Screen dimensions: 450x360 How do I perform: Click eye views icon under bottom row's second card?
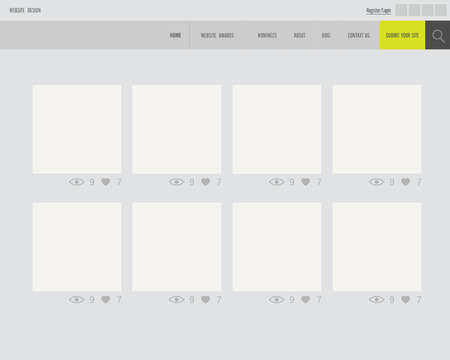[x=177, y=300]
